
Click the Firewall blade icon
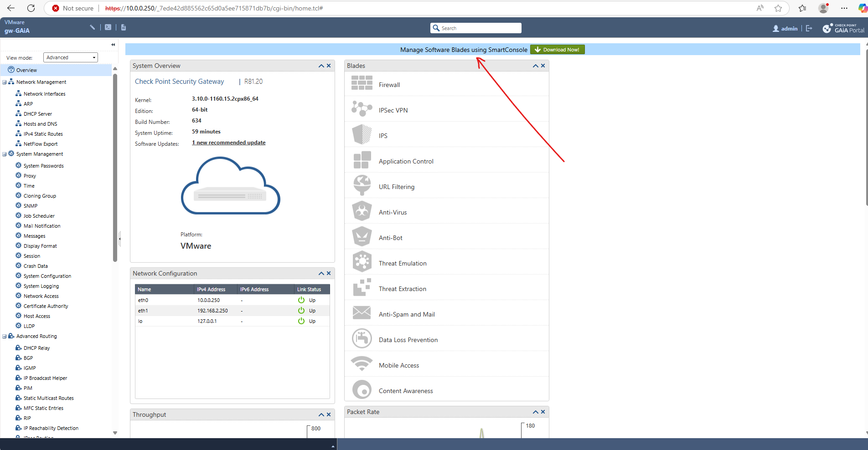(x=362, y=83)
